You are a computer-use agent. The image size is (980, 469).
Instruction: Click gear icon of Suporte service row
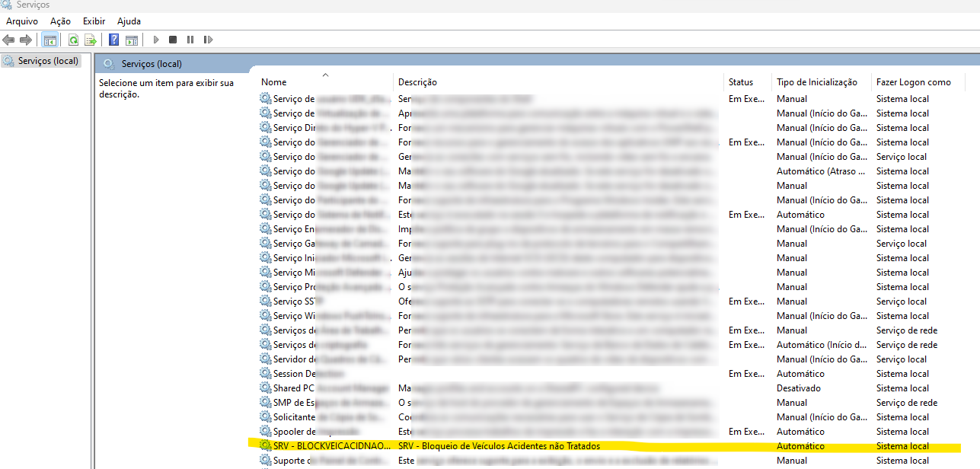coord(265,461)
